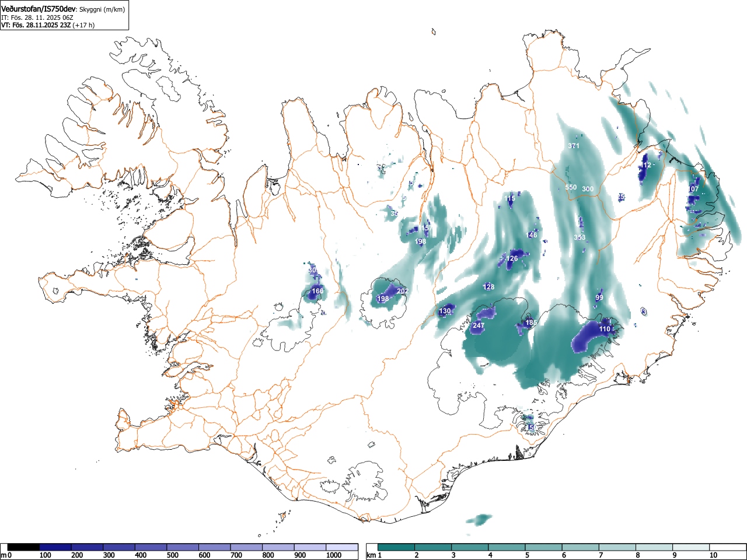Click the 550 visibility value on map
This screenshot has width=747, height=560.
[571, 187]
